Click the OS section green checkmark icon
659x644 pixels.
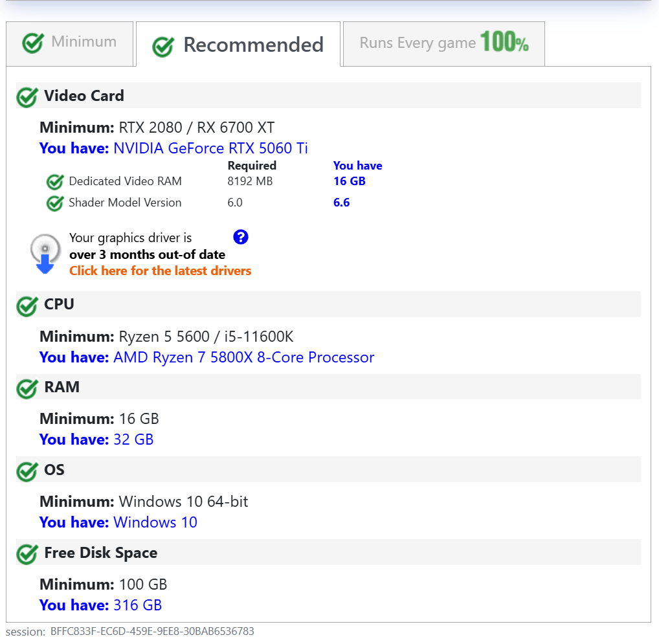point(27,471)
